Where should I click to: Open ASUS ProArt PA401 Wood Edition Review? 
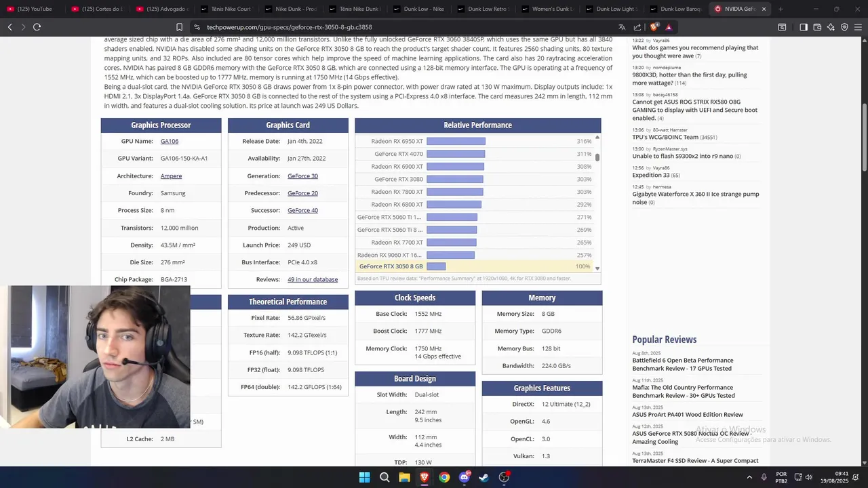pyautogui.click(x=688, y=415)
